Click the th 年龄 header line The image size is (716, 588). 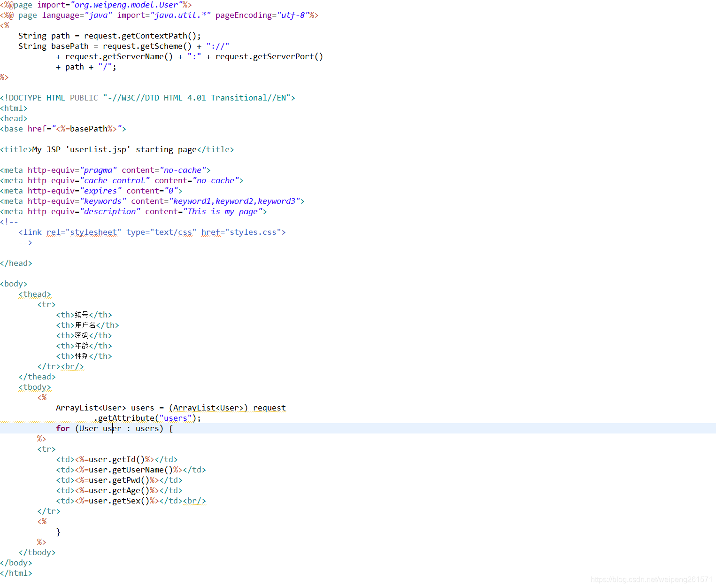84,346
